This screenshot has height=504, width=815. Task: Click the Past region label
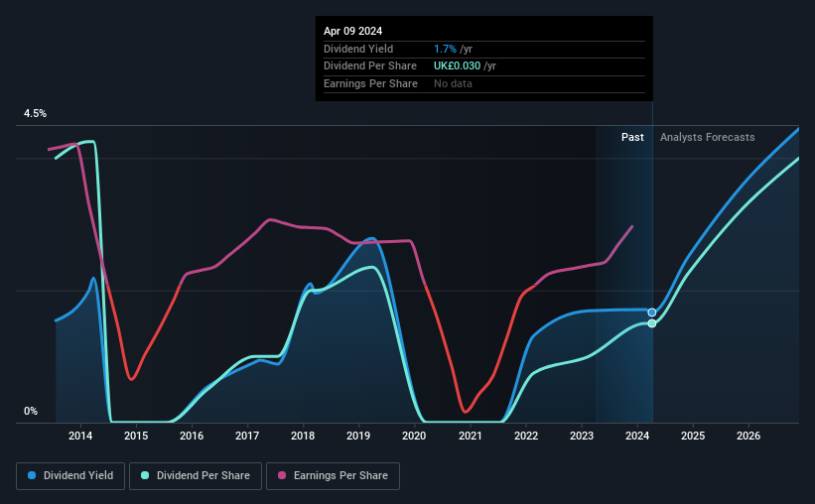(632, 137)
